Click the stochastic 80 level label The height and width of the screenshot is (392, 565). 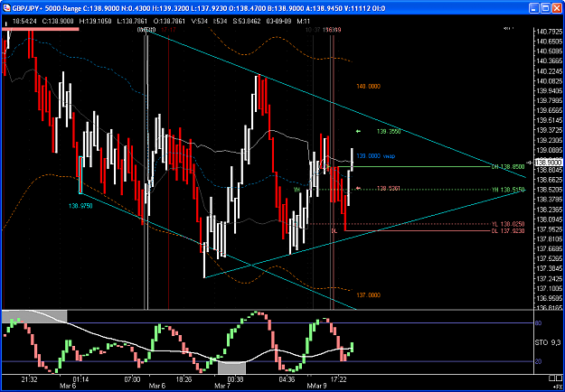pos(539,323)
